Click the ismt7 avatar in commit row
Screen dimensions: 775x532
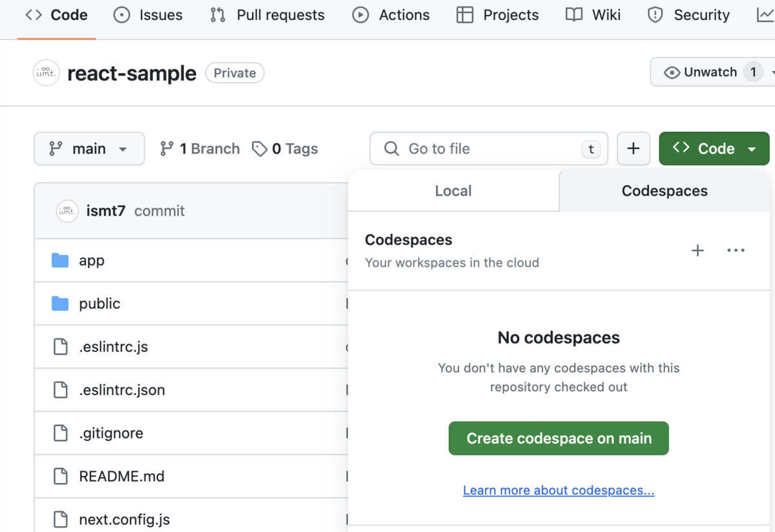point(67,211)
